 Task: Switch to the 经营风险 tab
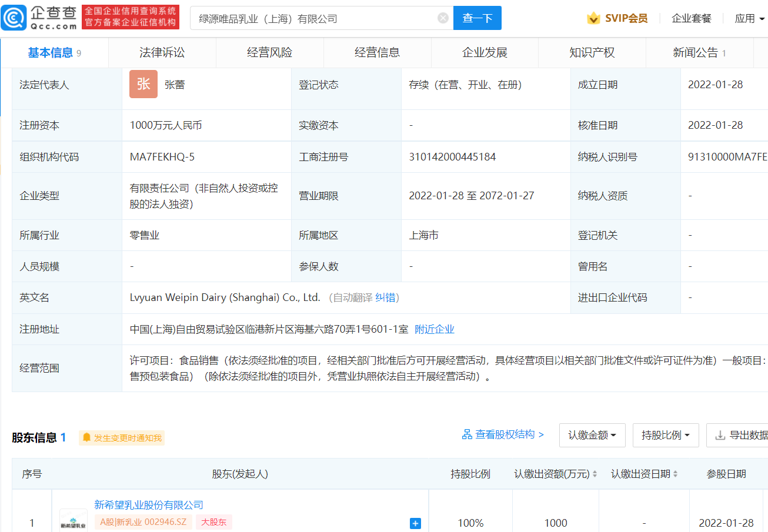tap(270, 53)
